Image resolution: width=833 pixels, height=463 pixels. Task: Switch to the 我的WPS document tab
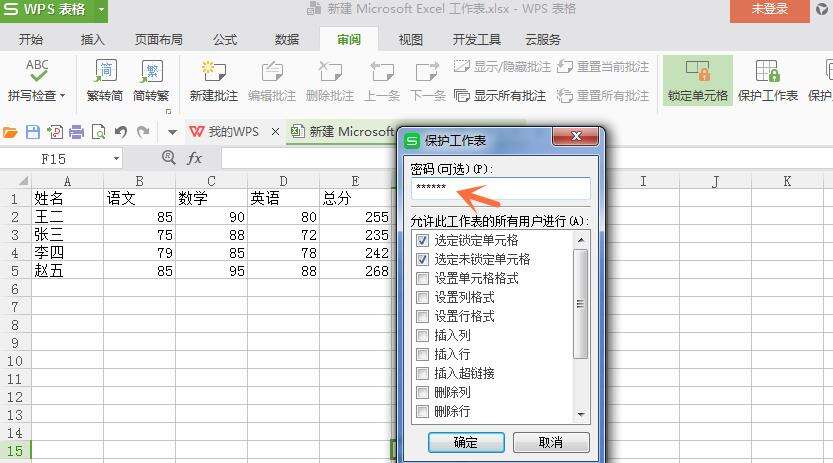coord(224,132)
